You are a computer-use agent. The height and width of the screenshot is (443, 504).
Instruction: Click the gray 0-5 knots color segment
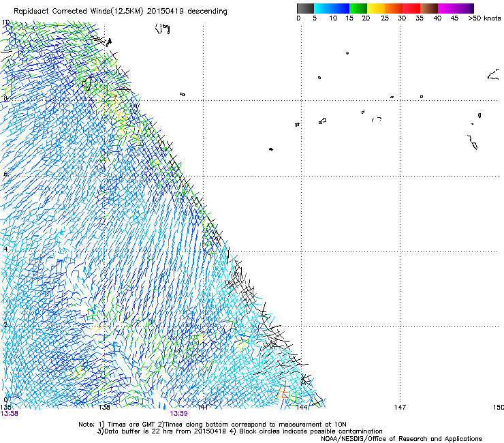(305, 8)
